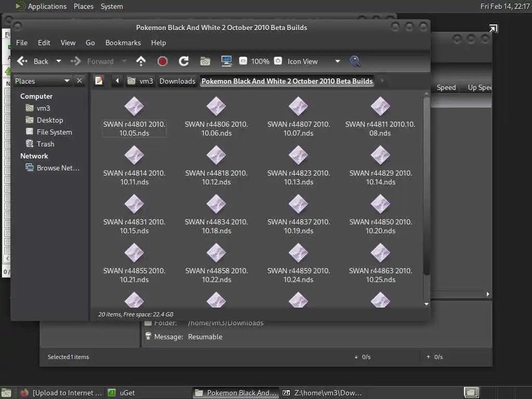Open the System menu in top panel
Screen dimensions: 532x399
click(112, 6)
